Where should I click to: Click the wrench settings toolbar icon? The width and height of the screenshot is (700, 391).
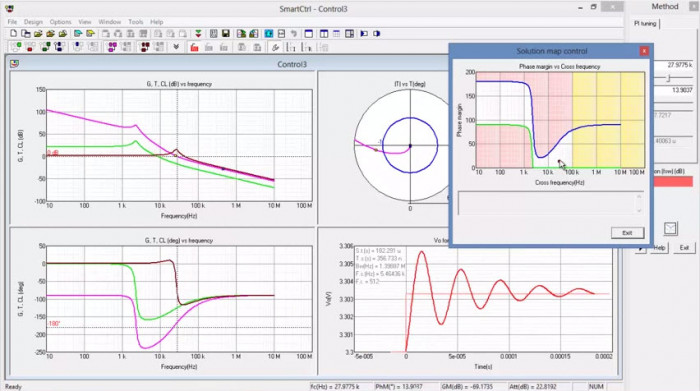(x=275, y=47)
